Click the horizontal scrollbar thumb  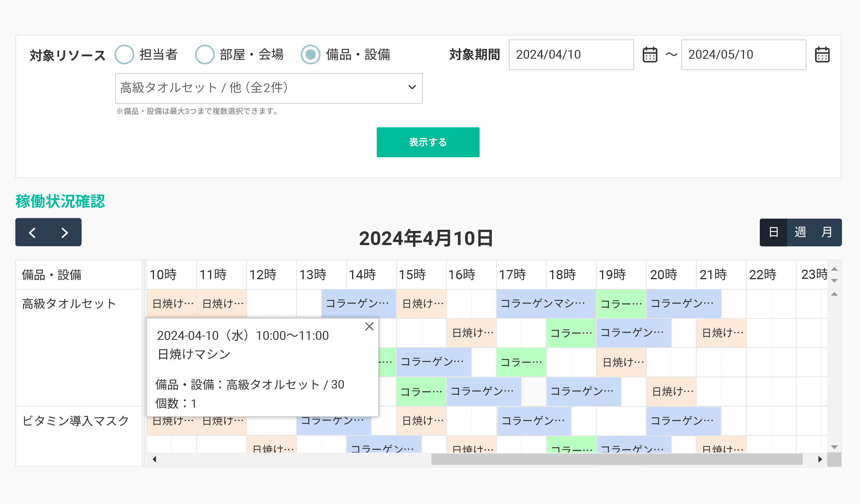(x=617, y=459)
